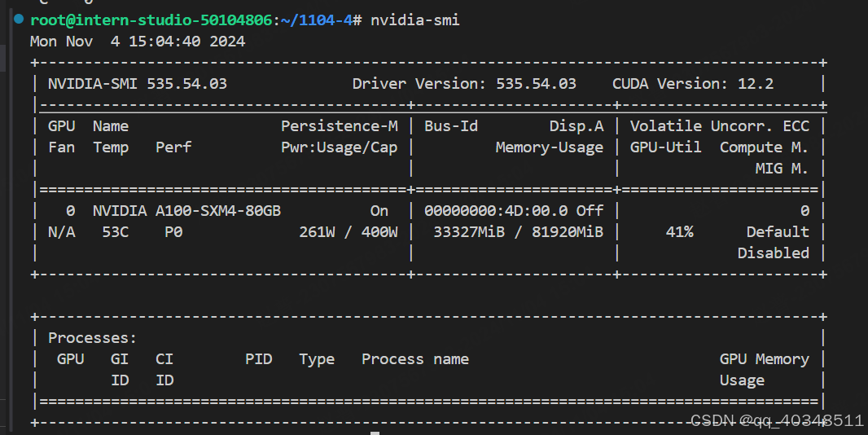Click the PID column header
This screenshot has width=868, height=435.
point(259,359)
